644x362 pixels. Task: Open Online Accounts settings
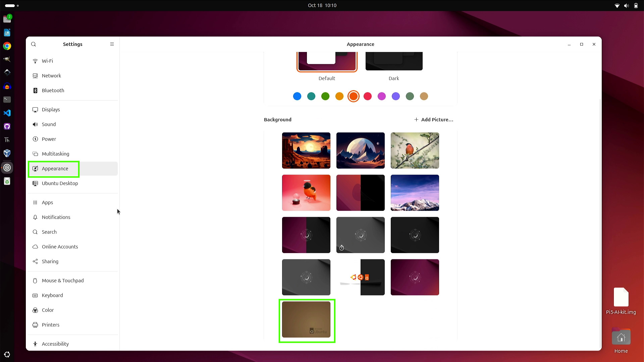(x=60, y=247)
